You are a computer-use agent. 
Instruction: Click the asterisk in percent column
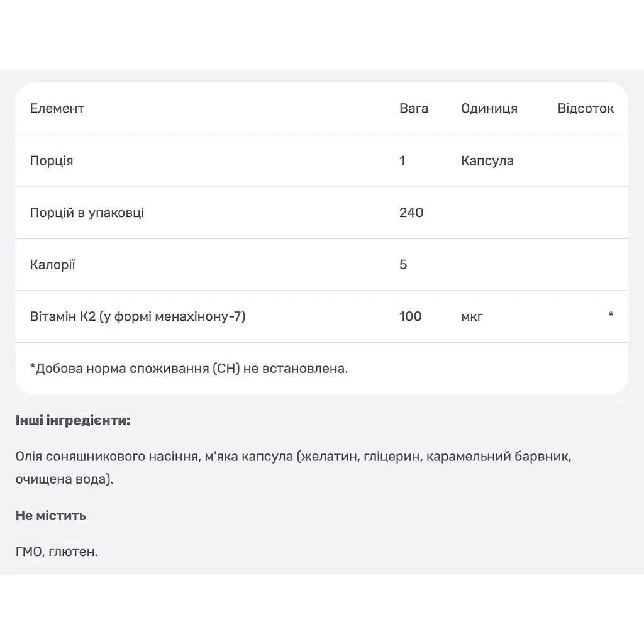tap(611, 314)
